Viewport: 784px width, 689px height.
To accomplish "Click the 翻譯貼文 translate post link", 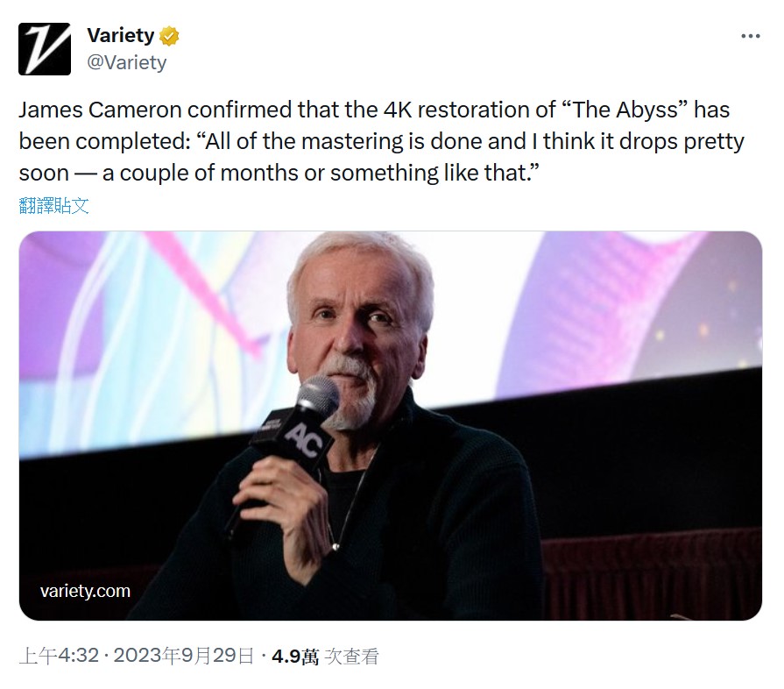I will pyautogui.click(x=53, y=206).
